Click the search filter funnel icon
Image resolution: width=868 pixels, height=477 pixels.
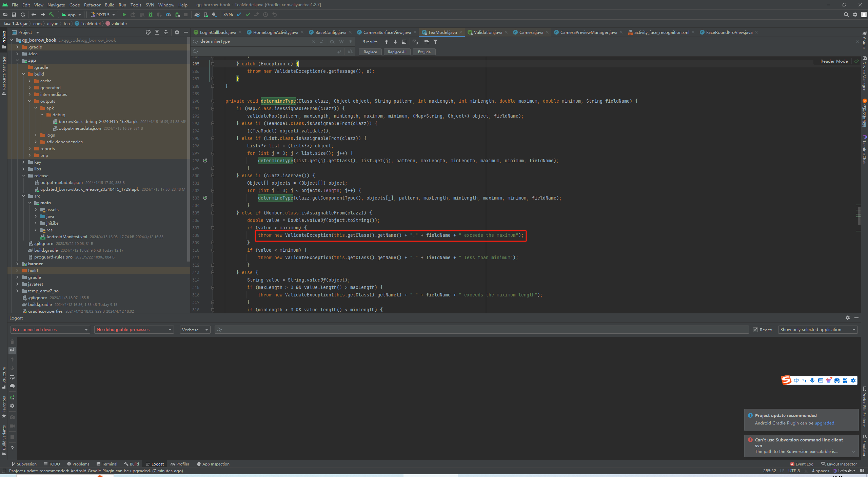click(x=435, y=42)
